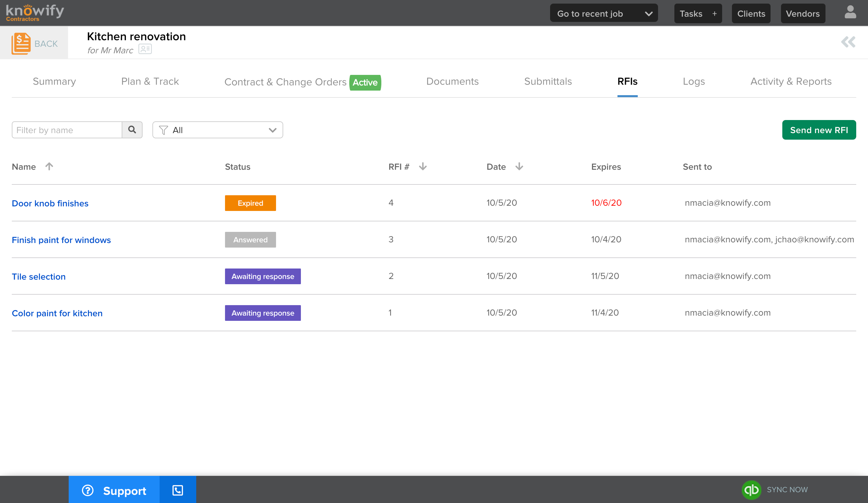This screenshot has width=868, height=503.
Task: Click the green Active badge
Action: click(x=365, y=82)
